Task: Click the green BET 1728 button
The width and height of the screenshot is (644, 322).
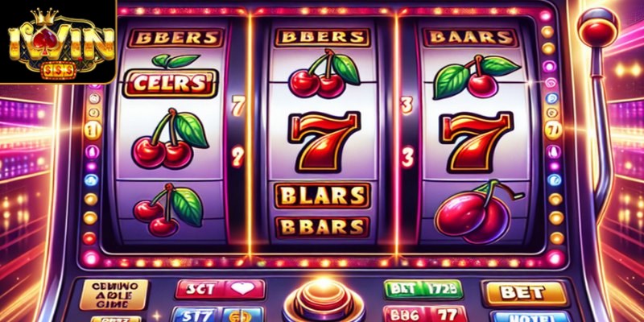Action: 423,290
